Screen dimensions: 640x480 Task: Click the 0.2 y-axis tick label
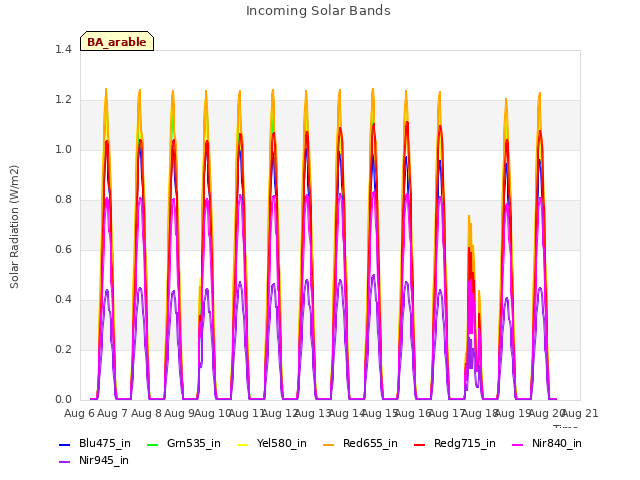click(63, 350)
